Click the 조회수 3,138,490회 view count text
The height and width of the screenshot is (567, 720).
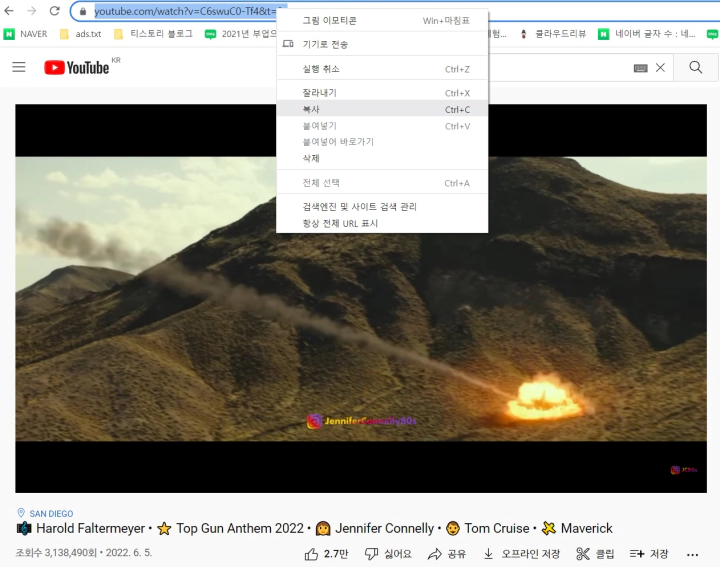pyautogui.click(x=56, y=553)
